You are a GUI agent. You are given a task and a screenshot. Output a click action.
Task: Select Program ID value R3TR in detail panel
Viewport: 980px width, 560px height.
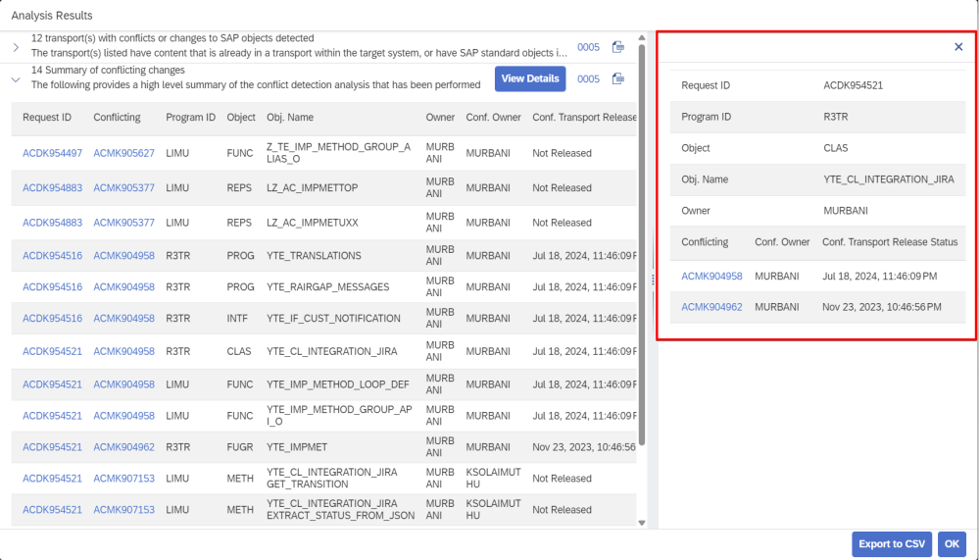[836, 117]
